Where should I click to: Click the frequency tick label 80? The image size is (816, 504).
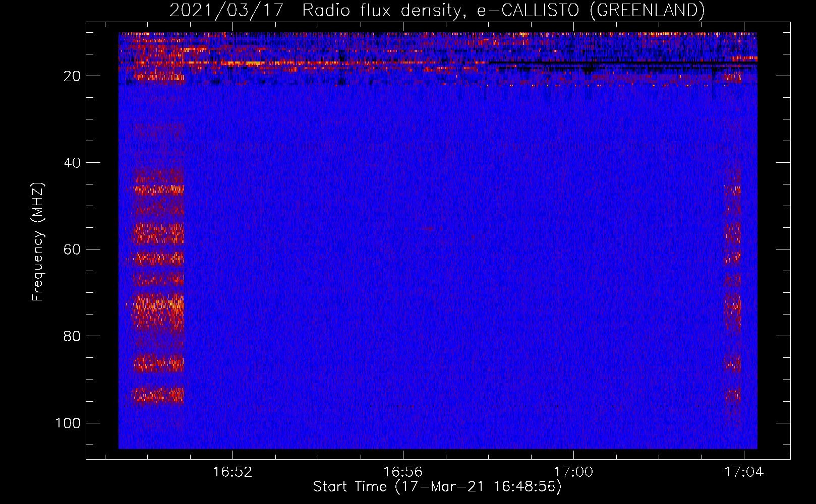[x=72, y=336]
